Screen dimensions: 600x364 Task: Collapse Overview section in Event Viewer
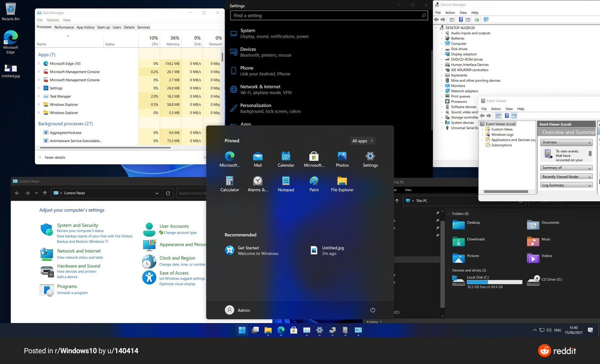click(590, 142)
